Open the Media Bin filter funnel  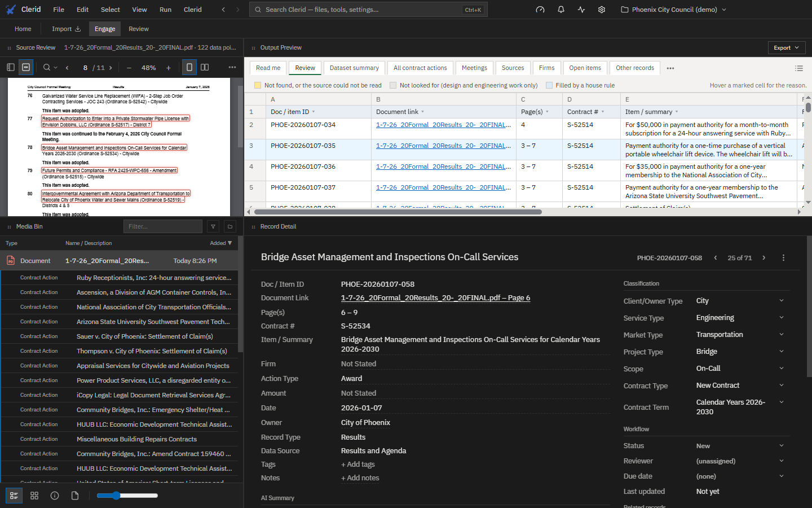[x=213, y=226]
